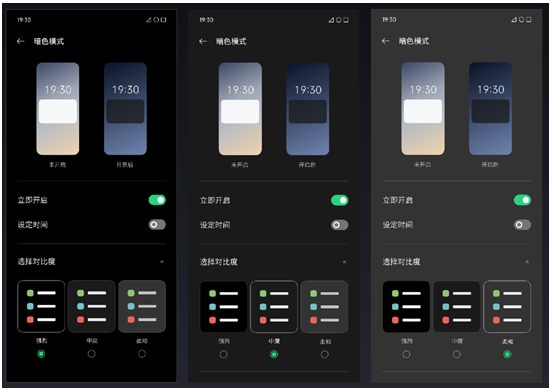Click the 立即开启 label on lightest-gray screen
The width and height of the screenshot is (551, 389).
[397, 200]
